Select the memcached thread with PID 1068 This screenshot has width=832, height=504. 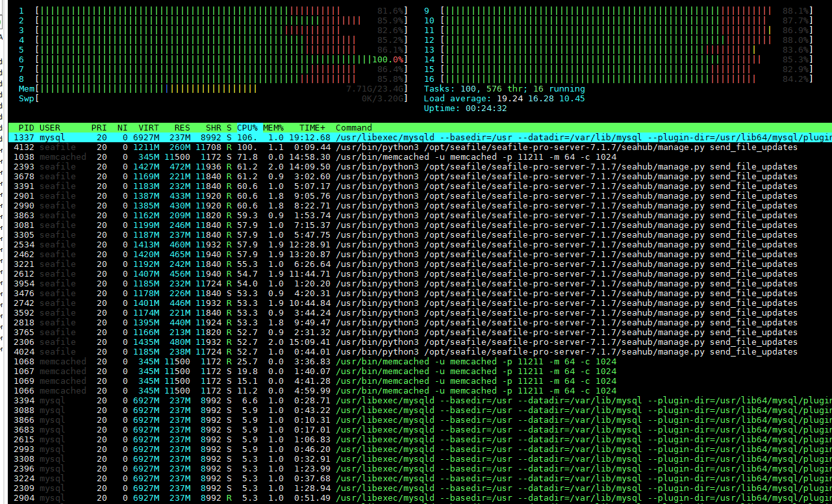(416, 362)
